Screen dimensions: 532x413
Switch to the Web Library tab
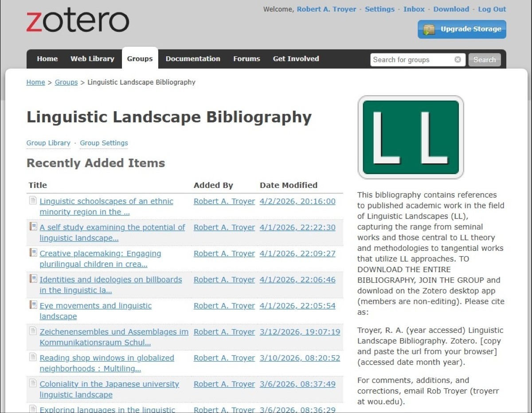point(92,58)
